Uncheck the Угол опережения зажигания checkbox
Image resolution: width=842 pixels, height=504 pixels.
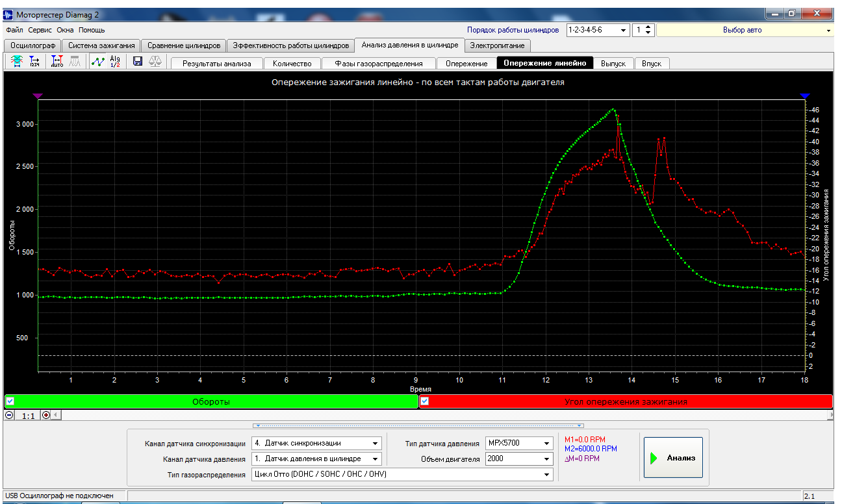425,401
